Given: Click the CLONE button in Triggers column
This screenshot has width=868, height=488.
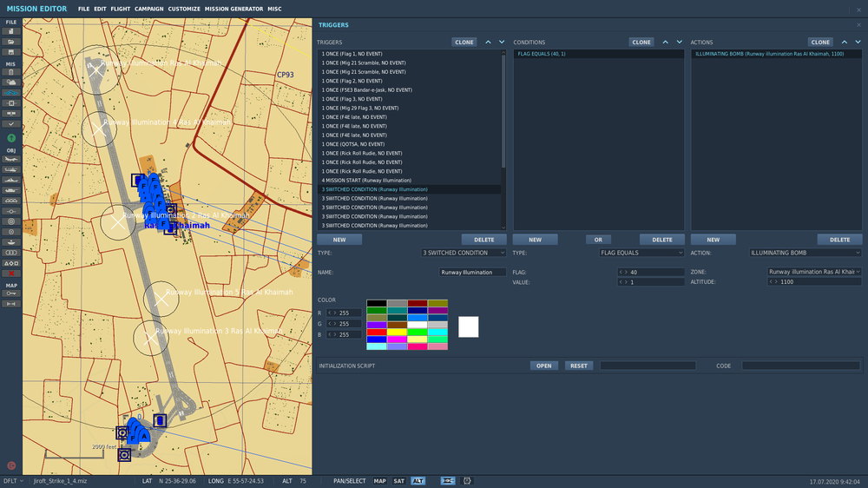Looking at the screenshot, I should [464, 42].
